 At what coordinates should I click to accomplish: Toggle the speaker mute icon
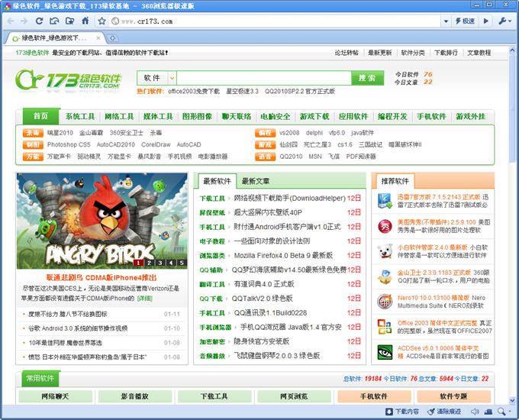pos(475,412)
